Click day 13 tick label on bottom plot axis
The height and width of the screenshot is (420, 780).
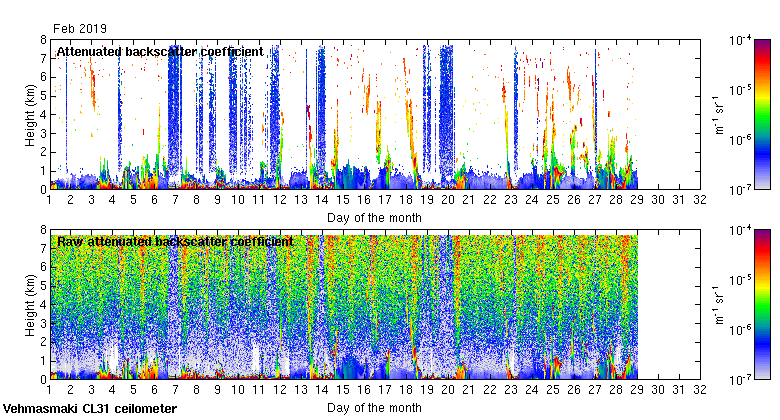click(x=301, y=390)
